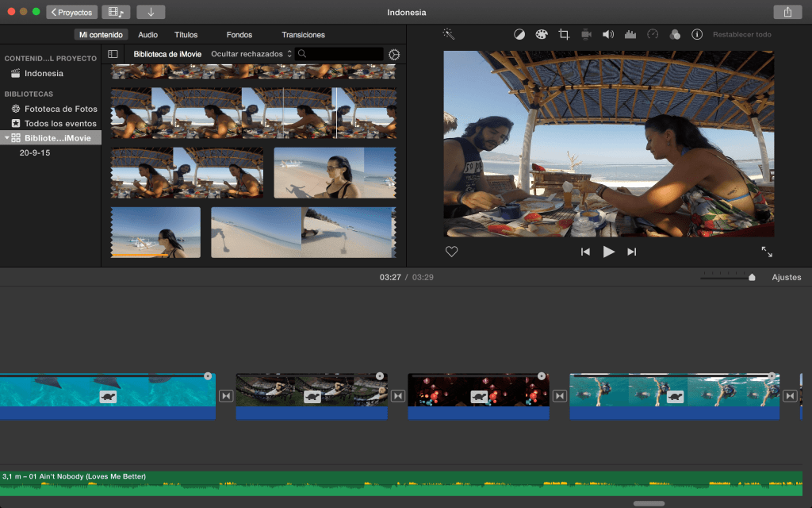This screenshot has height=508, width=812.
Task: Open the speed speedometer tool
Action: coord(653,35)
